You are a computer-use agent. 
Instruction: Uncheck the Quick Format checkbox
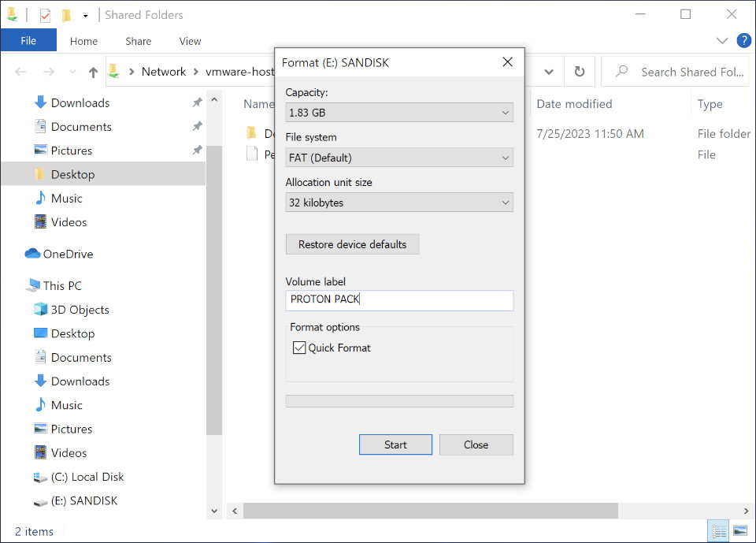[x=299, y=348]
